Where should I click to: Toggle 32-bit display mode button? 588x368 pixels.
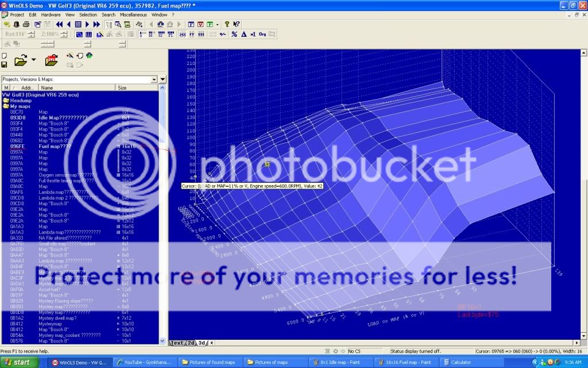point(160,34)
